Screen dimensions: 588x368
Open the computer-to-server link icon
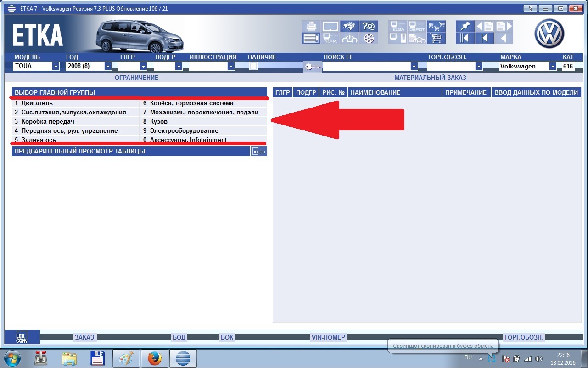click(x=398, y=38)
